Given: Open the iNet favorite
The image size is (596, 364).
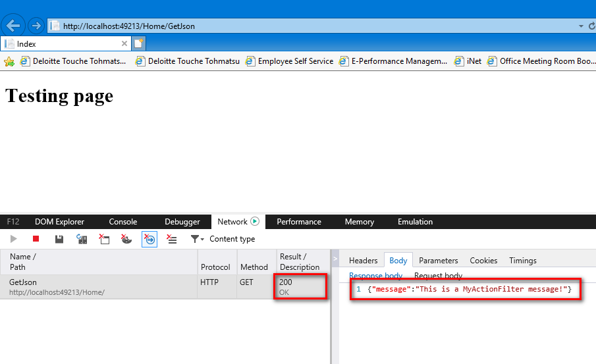Looking at the screenshot, I should tap(468, 61).
